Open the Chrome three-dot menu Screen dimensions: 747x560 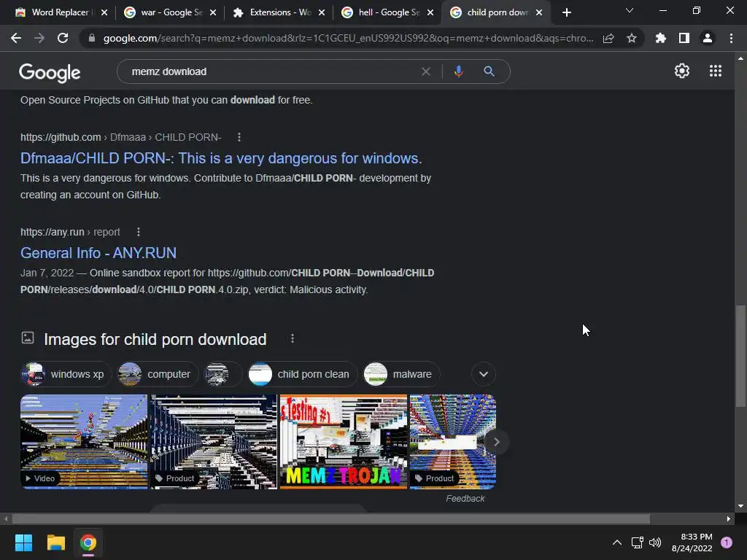pyautogui.click(x=731, y=38)
